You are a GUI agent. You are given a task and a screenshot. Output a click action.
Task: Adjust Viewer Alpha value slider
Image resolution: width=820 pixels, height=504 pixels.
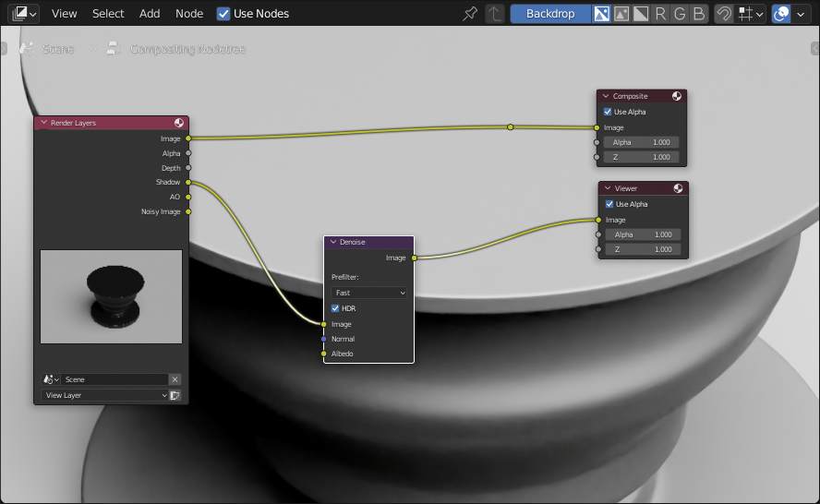click(x=644, y=234)
